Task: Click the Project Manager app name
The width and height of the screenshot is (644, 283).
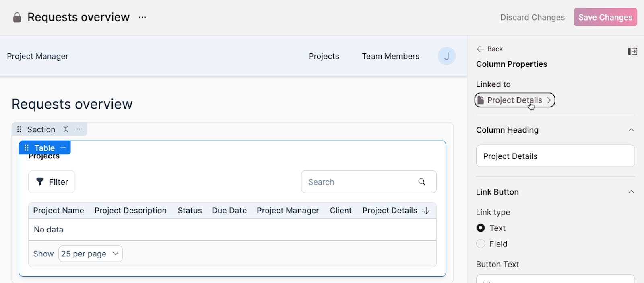Action: tap(38, 56)
